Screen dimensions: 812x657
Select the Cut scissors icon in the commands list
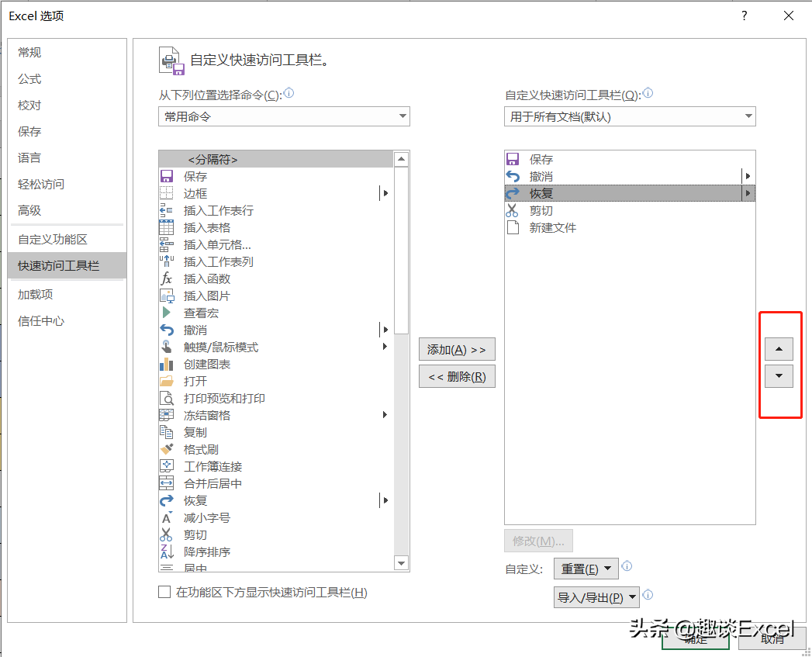pos(166,534)
